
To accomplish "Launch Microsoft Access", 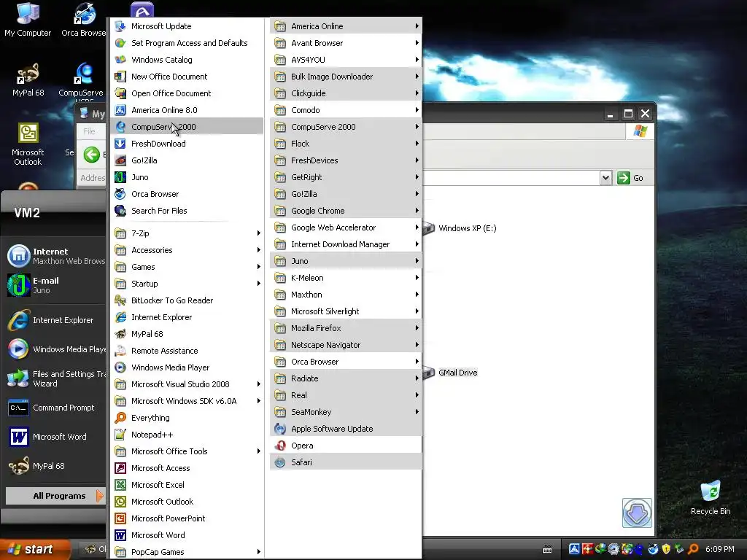I will (x=187, y=468).
